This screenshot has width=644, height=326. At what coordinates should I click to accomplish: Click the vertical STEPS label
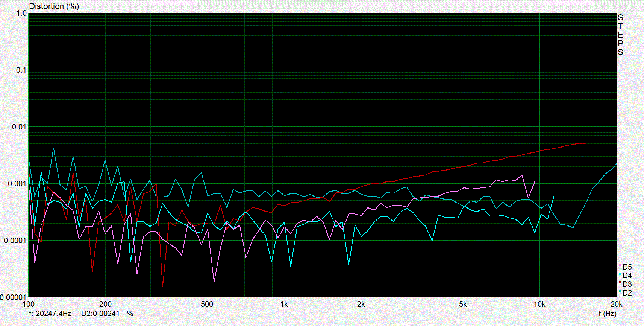[x=620, y=35]
